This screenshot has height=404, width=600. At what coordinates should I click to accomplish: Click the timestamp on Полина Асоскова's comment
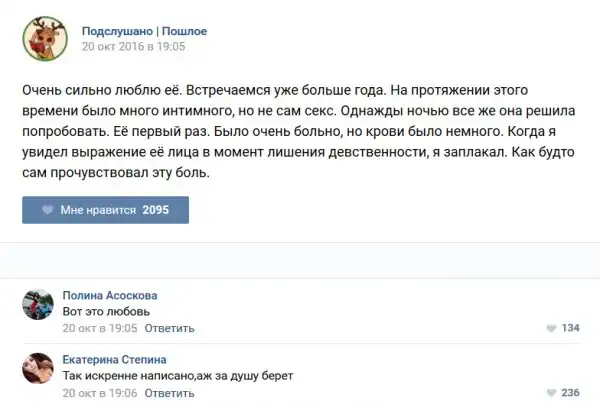tap(98, 328)
